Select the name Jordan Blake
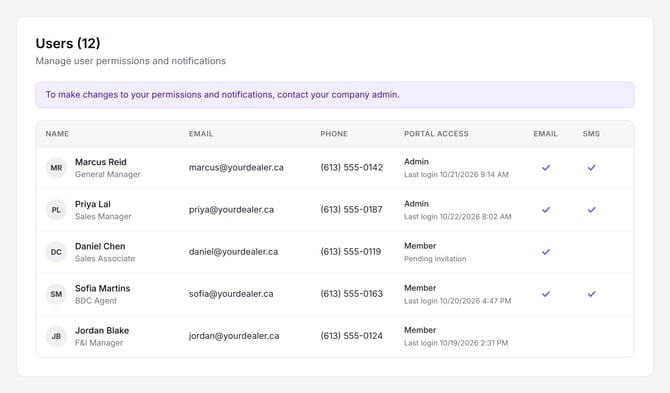 [x=102, y=330]
